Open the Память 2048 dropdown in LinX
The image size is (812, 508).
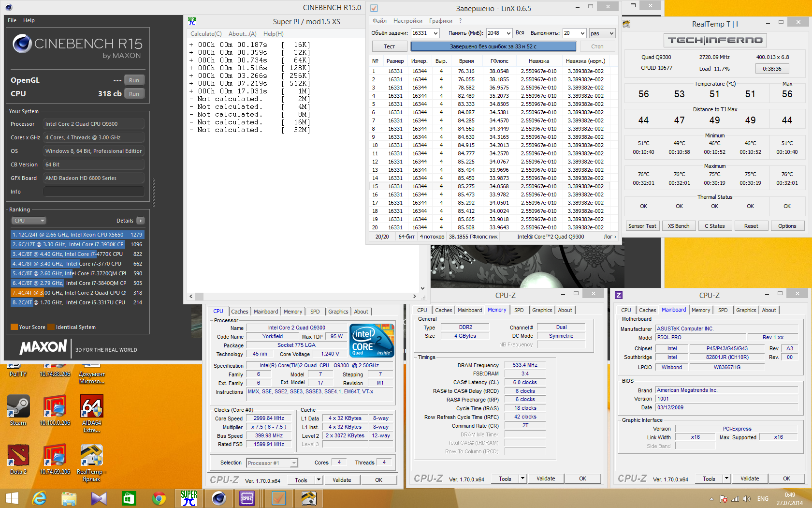(x=508, y=33)
